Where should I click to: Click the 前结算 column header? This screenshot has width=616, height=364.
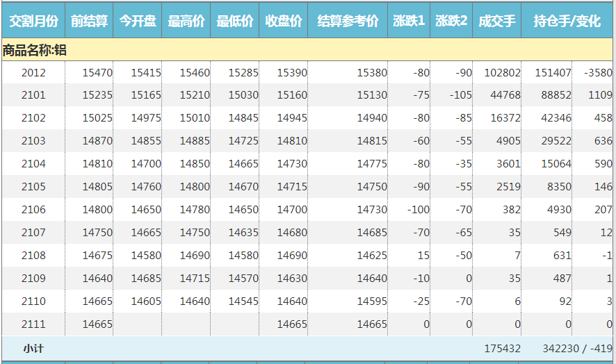pos(89,22)
